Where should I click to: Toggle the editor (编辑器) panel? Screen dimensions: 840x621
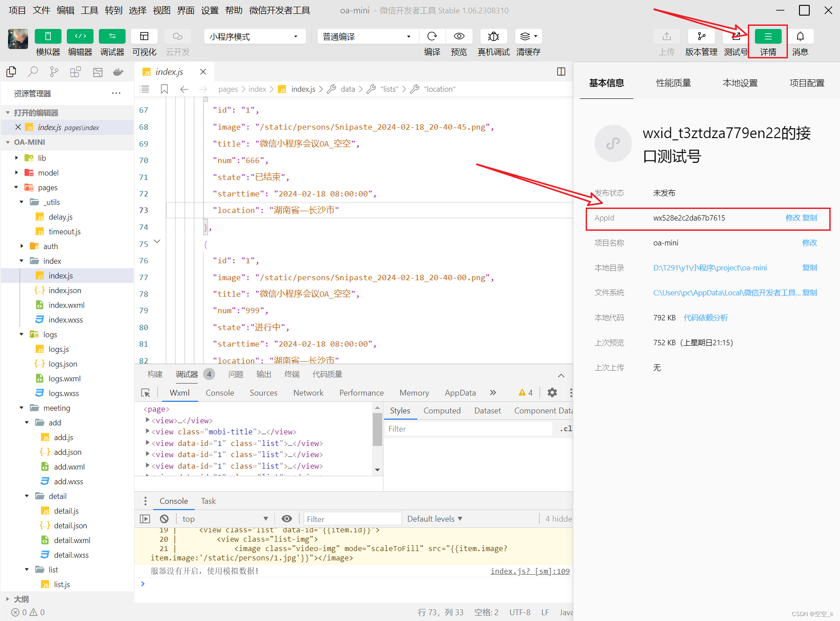(80, 37)
